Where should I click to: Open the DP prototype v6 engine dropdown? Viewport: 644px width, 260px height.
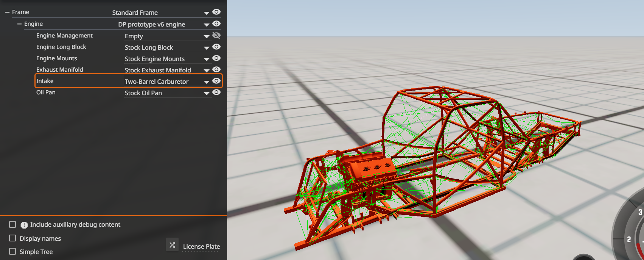(x=164, y=24)
